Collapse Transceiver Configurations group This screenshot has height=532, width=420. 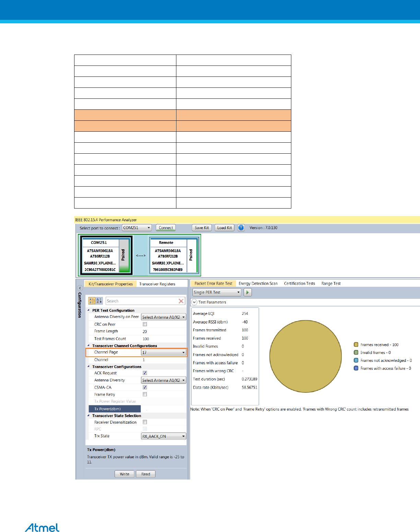pos(89,366)
